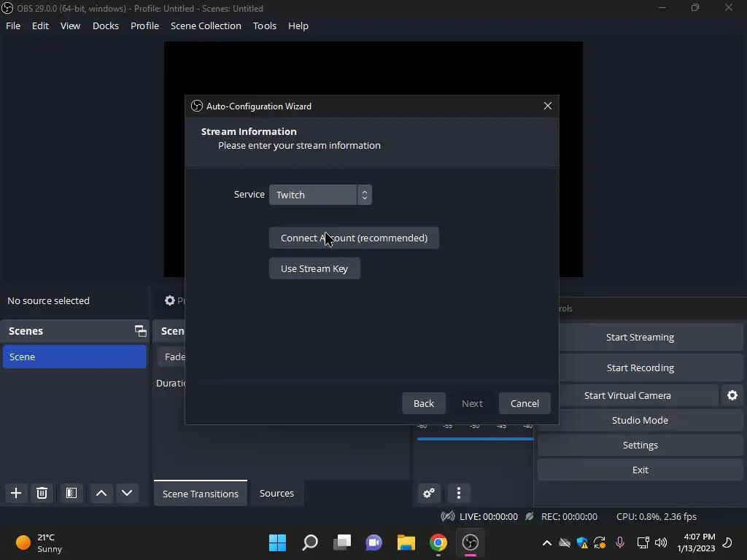
Task: Click CPU: 0.8%, 2.36 fps status
Action: [656, 517]
